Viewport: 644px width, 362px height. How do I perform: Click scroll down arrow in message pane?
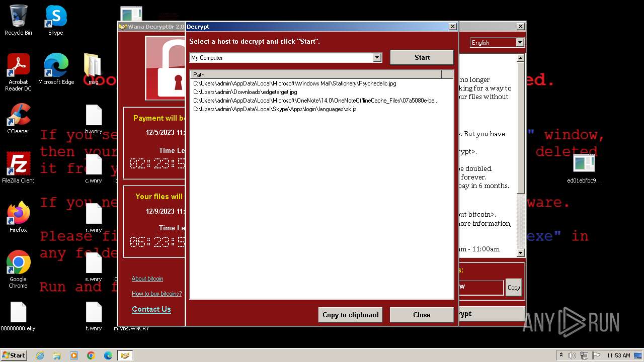(521, 253)
